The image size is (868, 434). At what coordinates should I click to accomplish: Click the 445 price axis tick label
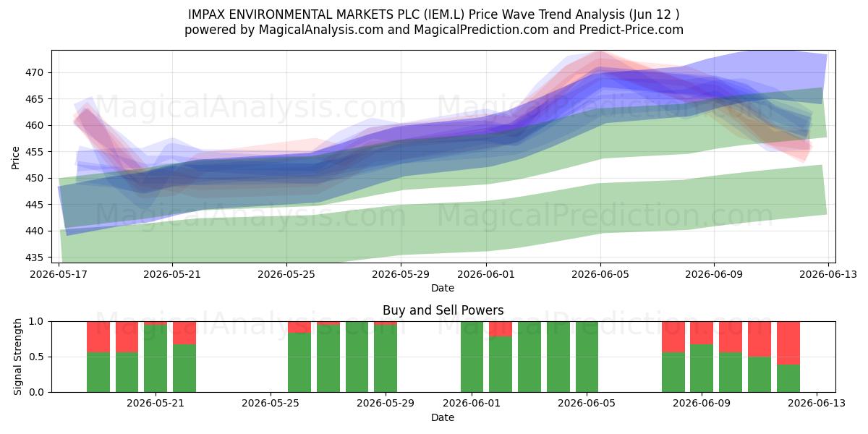(x=35, y=205)
